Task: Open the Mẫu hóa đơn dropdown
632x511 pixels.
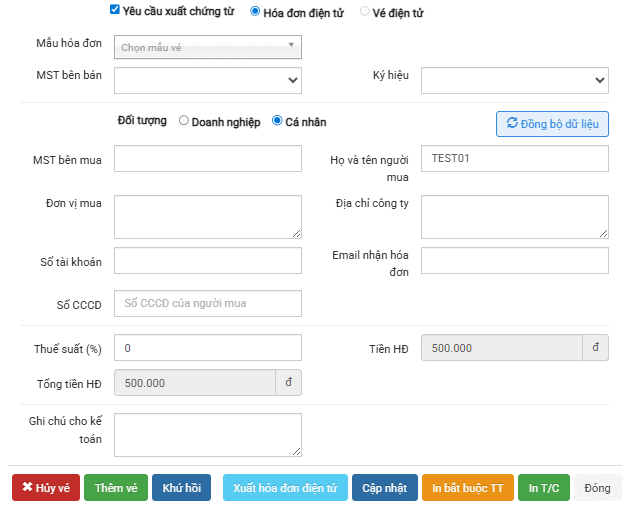Action: (208, 46)
